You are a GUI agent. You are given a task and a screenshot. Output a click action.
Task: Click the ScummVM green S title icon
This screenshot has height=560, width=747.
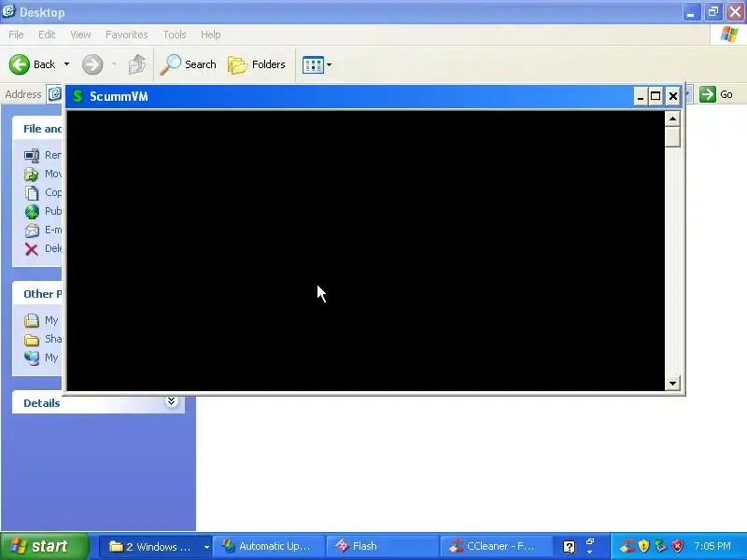(x=78, y=96)
